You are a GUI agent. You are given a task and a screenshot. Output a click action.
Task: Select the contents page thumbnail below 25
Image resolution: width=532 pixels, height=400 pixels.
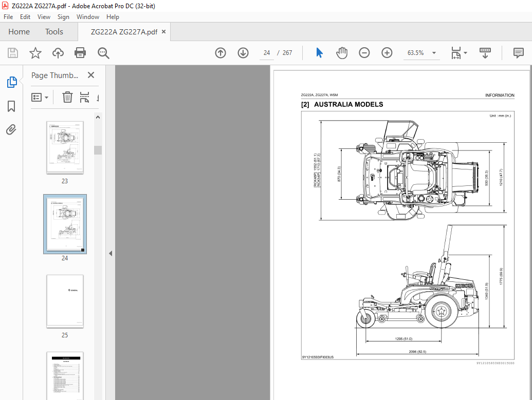[x=65, y=375]
